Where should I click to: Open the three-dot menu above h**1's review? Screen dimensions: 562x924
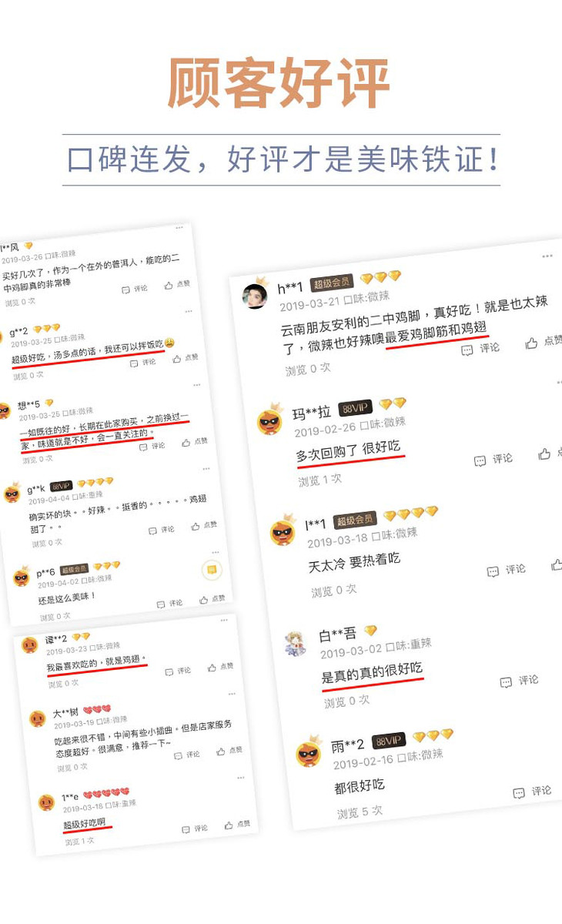[x=547, y=257]
